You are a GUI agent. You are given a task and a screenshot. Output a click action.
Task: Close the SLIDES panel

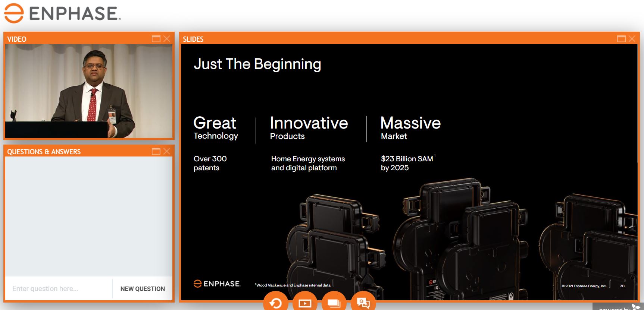click(x=632, y=39)
